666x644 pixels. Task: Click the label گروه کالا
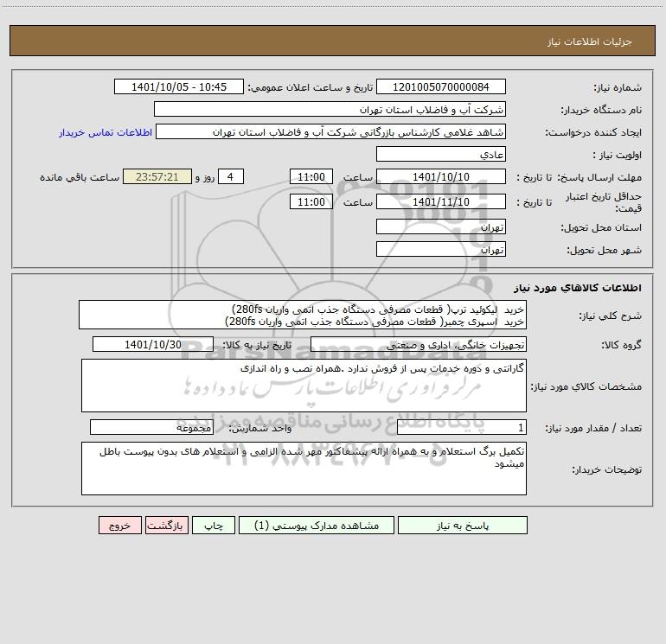pyautogui.click(x=621, y=345)
